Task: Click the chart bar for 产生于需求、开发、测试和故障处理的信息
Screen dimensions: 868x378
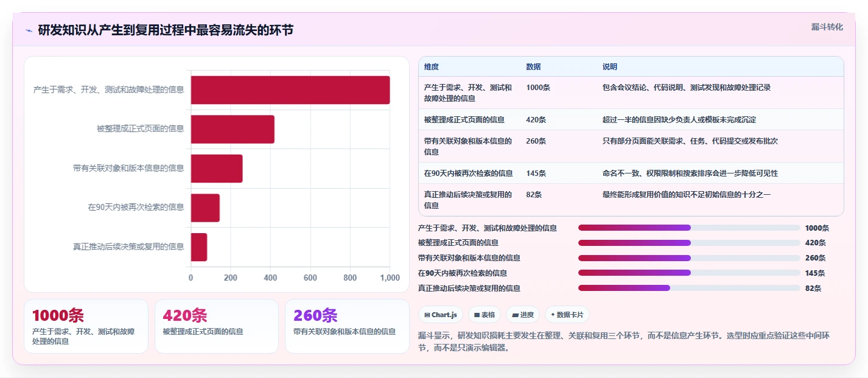Action: click(290, 90)
